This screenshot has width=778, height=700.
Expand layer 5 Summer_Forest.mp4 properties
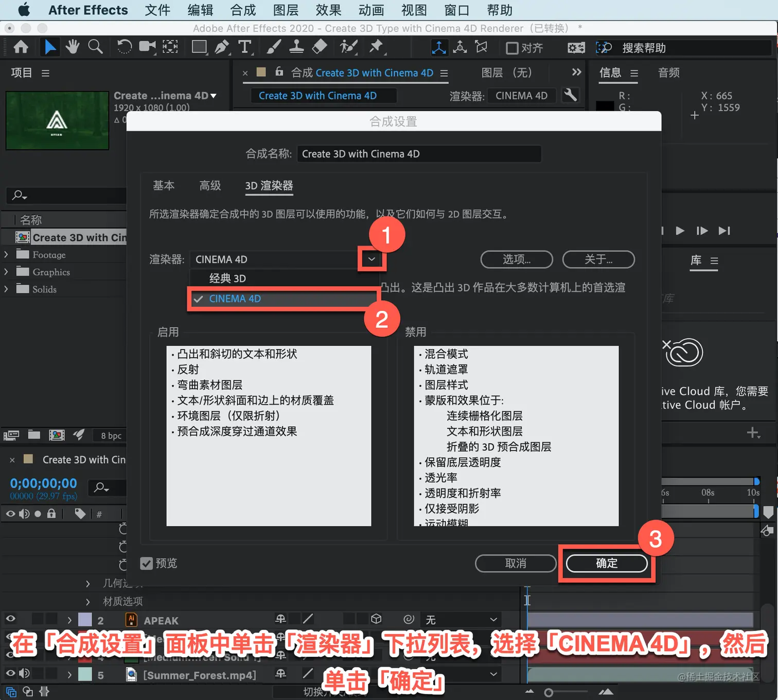point(69,674)
